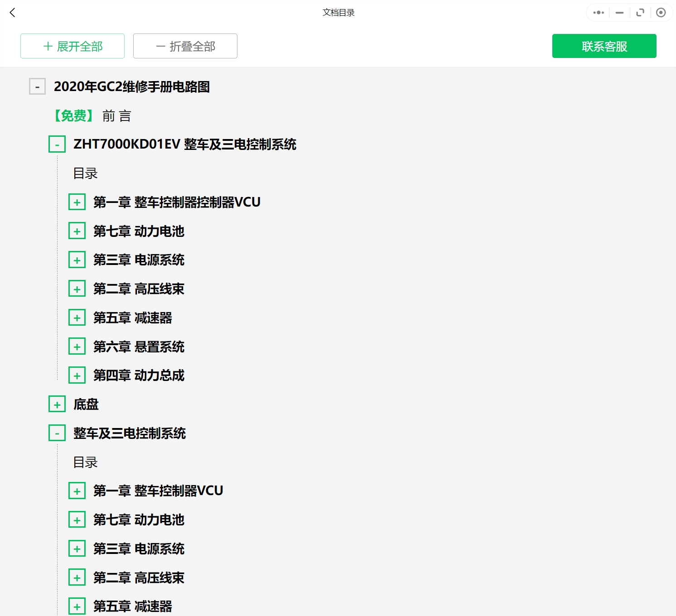Collapse the 2020年GC2维修手册电路图 root node
Screen dimensions: 676x616
pyautogui.click(x=37, y=87)
